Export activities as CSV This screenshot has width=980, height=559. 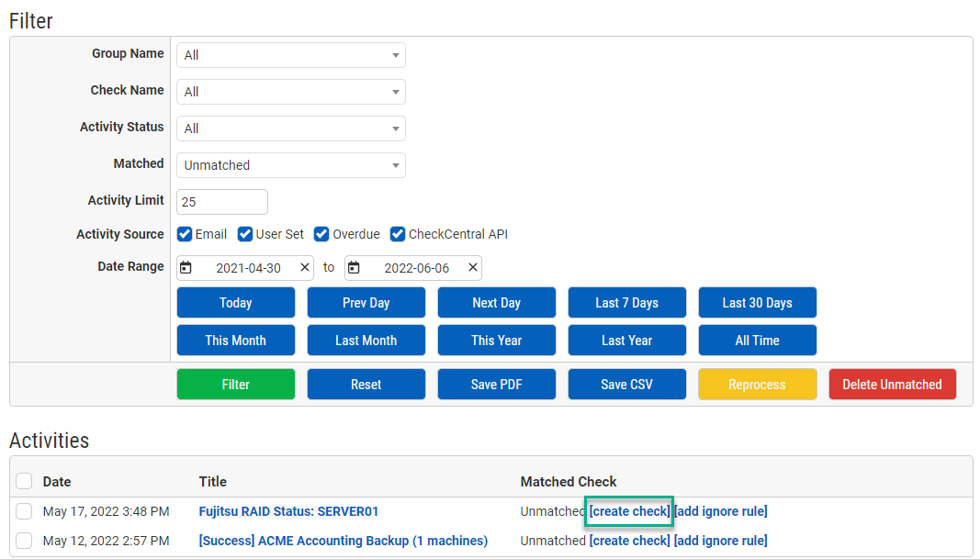pyautogui.click(x=626, y=384)
